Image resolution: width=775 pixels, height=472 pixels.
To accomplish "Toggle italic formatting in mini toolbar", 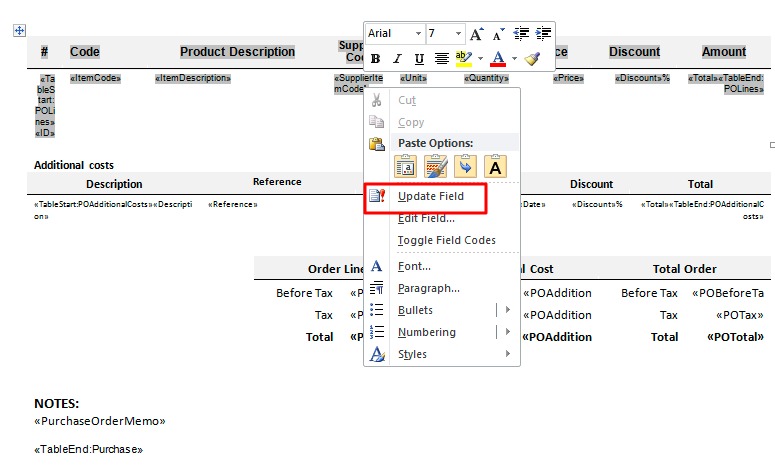I will [x=395, y=59].
